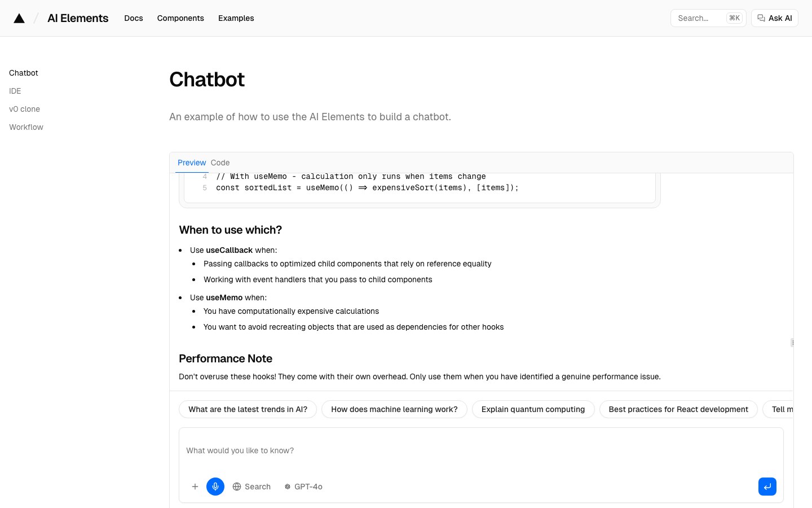Click the preview panel resize handle

point(792,342)
